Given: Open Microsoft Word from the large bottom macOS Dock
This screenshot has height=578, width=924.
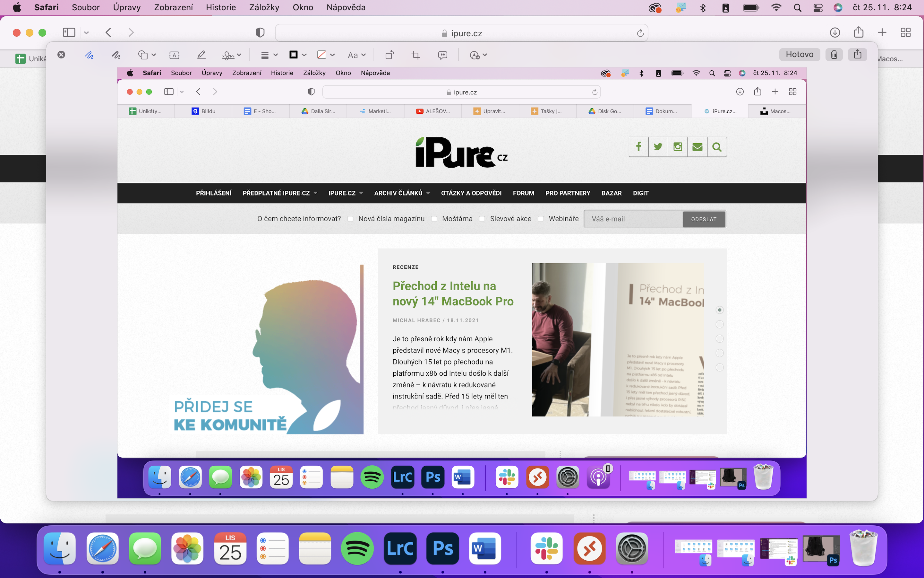Looking at the screenshot, I should click(485, 548).
